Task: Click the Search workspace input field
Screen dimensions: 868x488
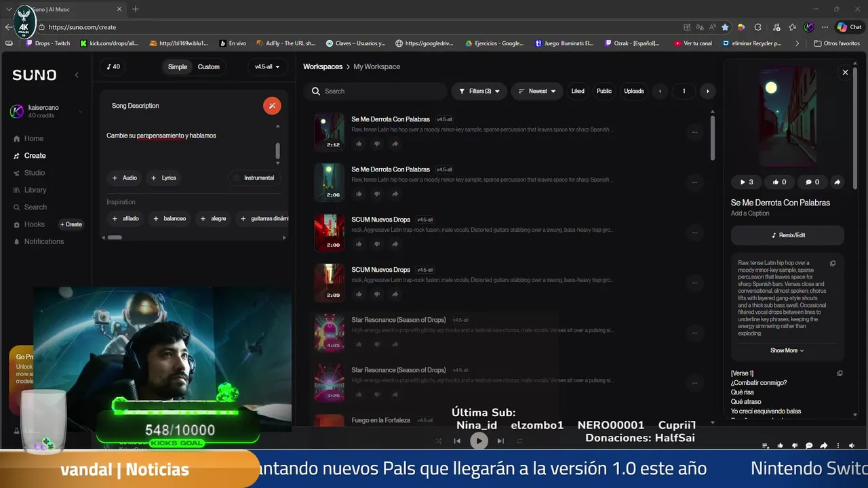Action: point(375,91)
